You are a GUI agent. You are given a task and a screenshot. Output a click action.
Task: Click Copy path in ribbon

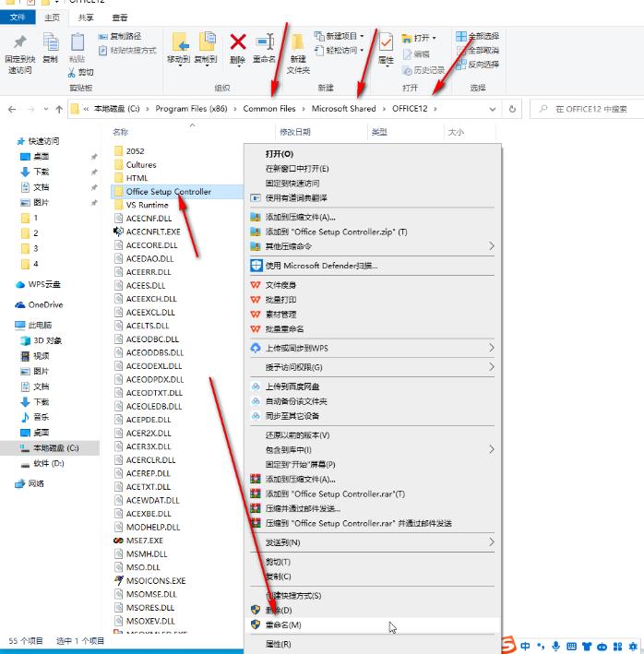pos(120,36)
